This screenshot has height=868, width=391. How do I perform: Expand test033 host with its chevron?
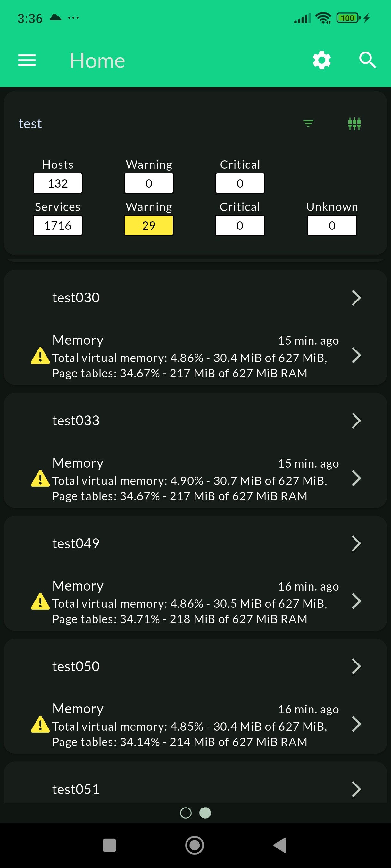click(x=356, y=421)
